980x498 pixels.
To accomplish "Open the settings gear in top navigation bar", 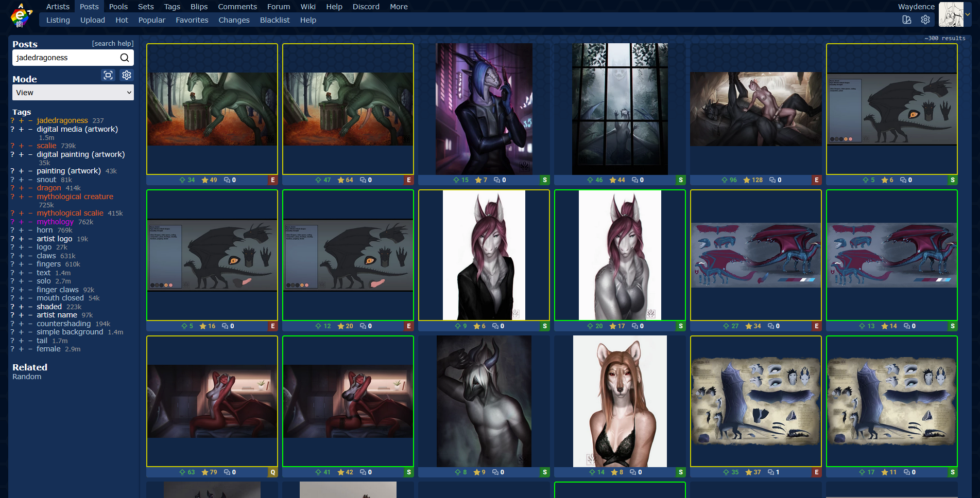I will pos(925,20).
